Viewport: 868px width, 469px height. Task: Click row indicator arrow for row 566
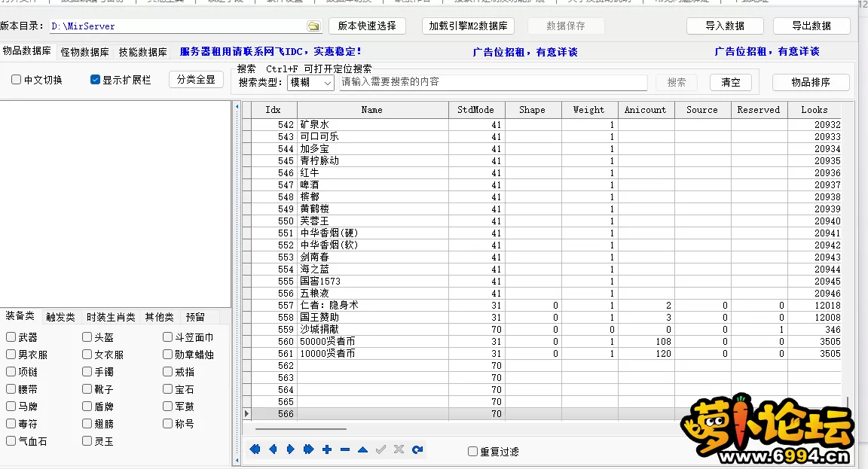247,414
